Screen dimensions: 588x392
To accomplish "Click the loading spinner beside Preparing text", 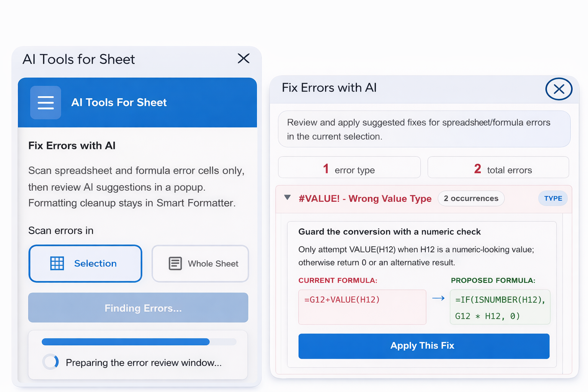I will click(51, 362).
